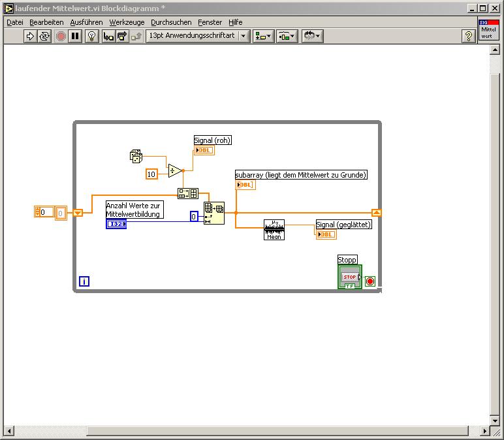Image resolution: width=504 pixels, height=440 pixels.
Task: Click the VI icon SIG Mittelwert
Action: [488, 29]
